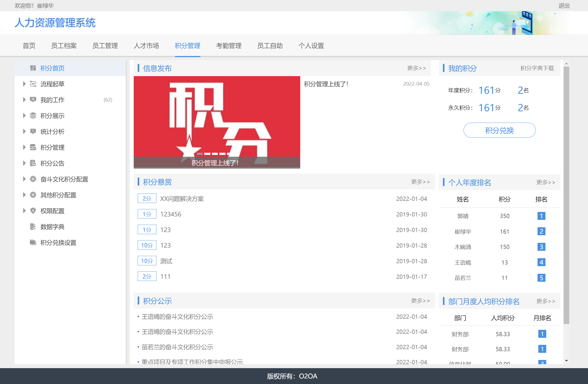This screenshot has height=384, width=588.
Task: Click the scrollbar down arrow
Action: pyautogui.click(x=566, y=361)
